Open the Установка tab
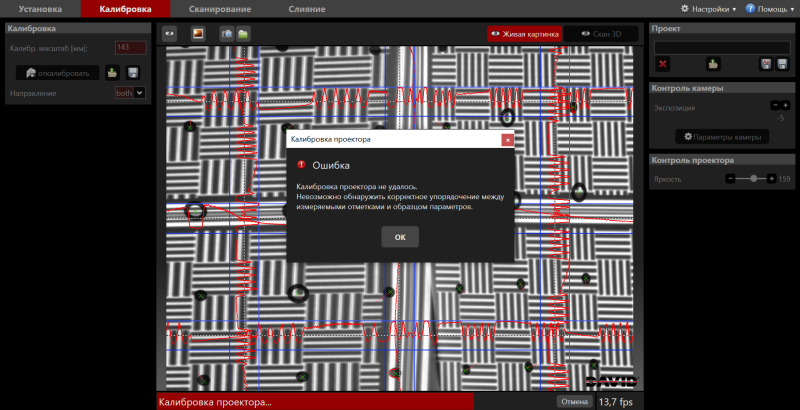Screen dimensions: 800x410 (40, 8)
